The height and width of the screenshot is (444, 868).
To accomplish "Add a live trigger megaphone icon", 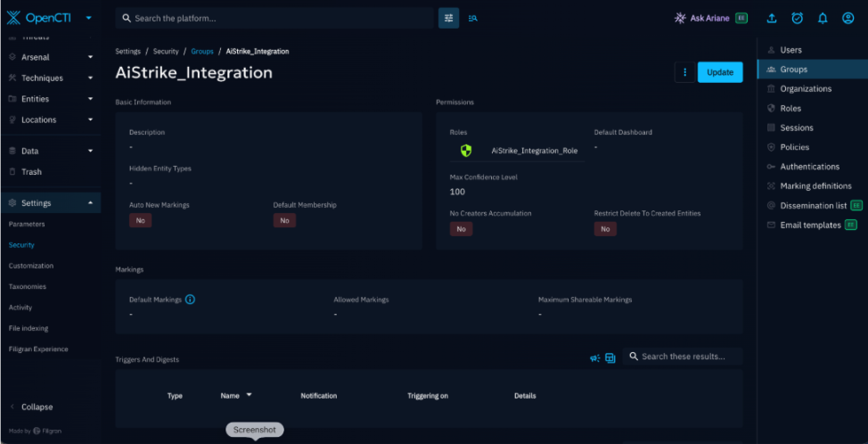I will coord(594,358).
